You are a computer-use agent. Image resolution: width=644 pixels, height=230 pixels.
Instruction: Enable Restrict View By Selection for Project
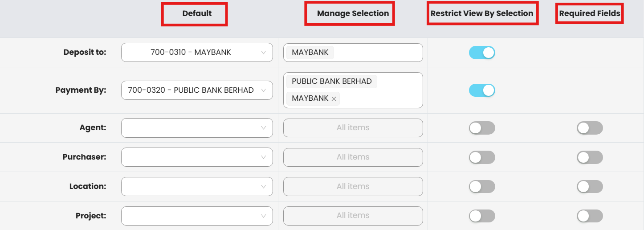(482, 216)
